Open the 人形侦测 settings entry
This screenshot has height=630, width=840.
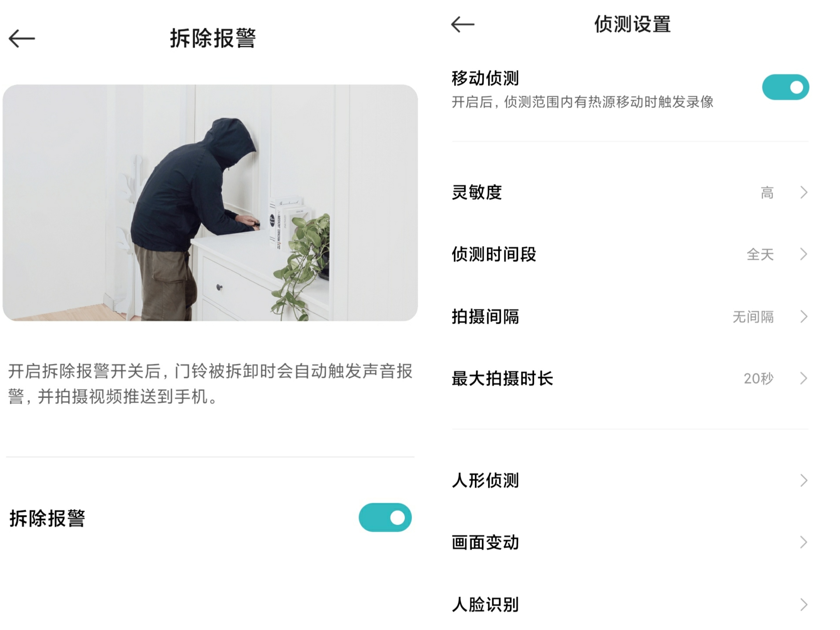630,480
